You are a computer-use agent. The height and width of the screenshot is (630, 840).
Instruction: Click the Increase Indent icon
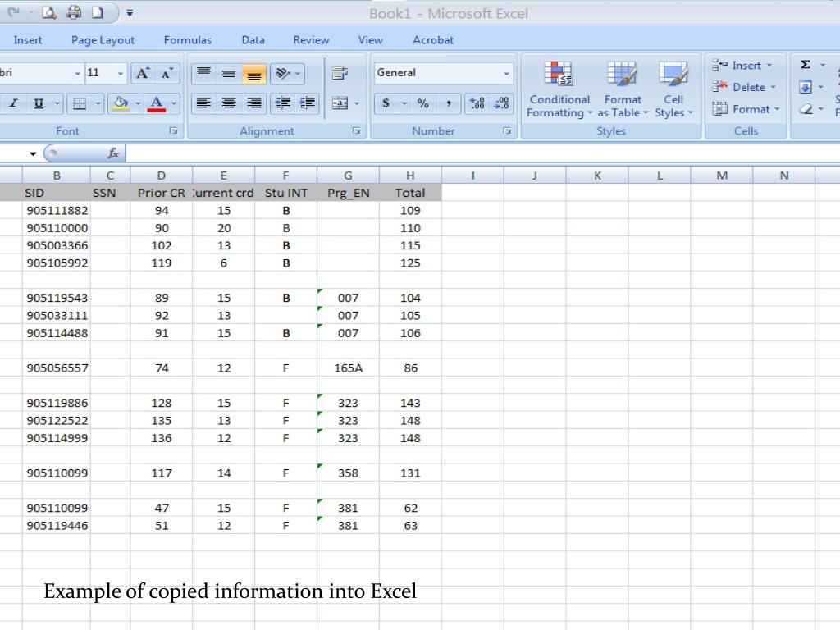tap(308, 103)
